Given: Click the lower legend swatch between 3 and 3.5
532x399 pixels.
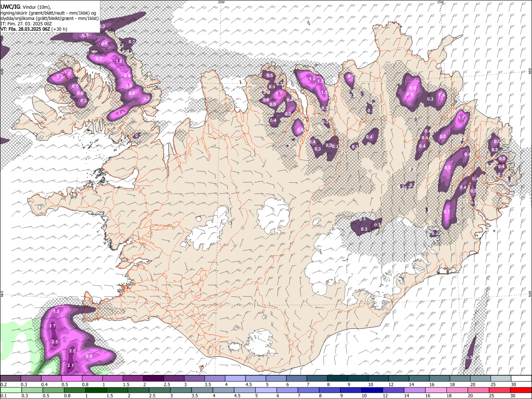Looking at the screenshot, I should (180, 390).
